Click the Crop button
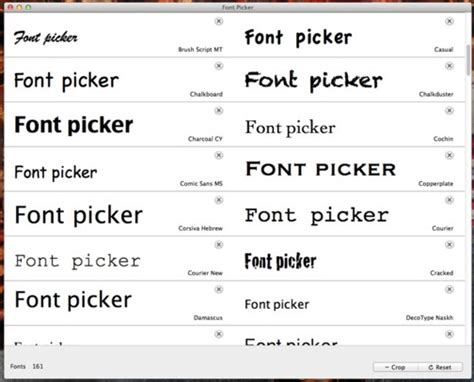Viewport: 474px width, 382px height. click(x=395, y=367)
